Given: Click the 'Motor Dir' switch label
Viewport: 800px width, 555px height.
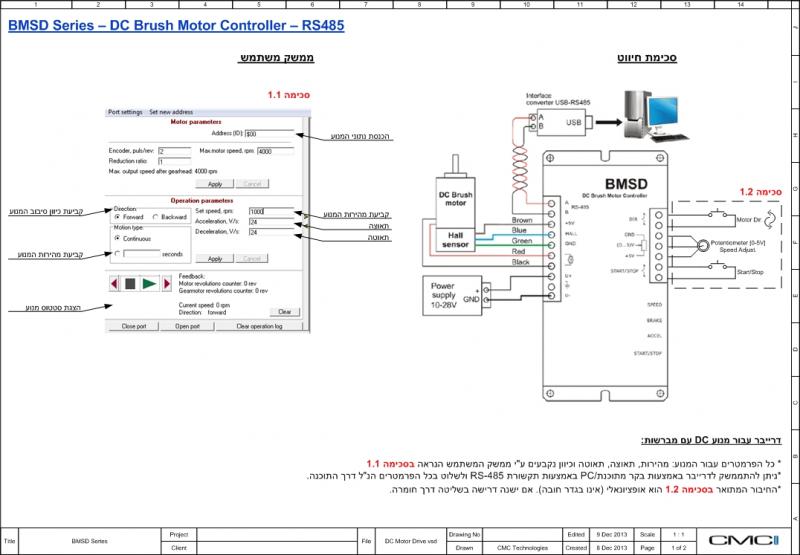Looking at the screenshot, I should click(748, 220).
